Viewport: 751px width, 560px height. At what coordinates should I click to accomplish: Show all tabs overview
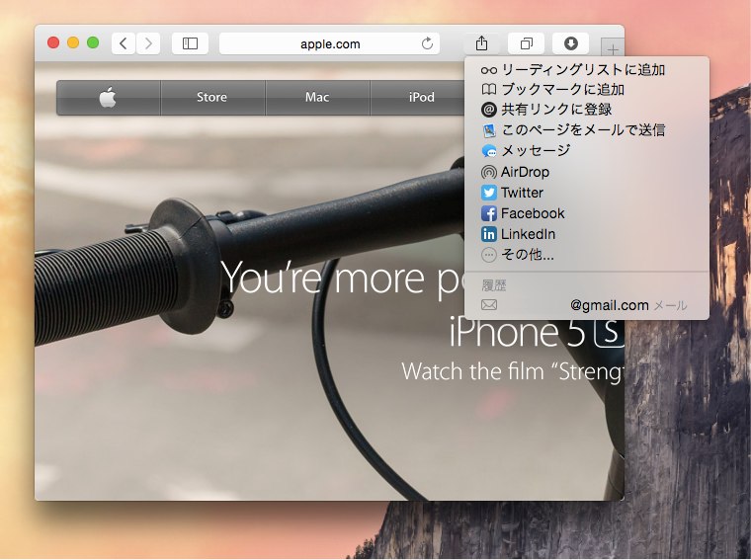tap(526, 43)
